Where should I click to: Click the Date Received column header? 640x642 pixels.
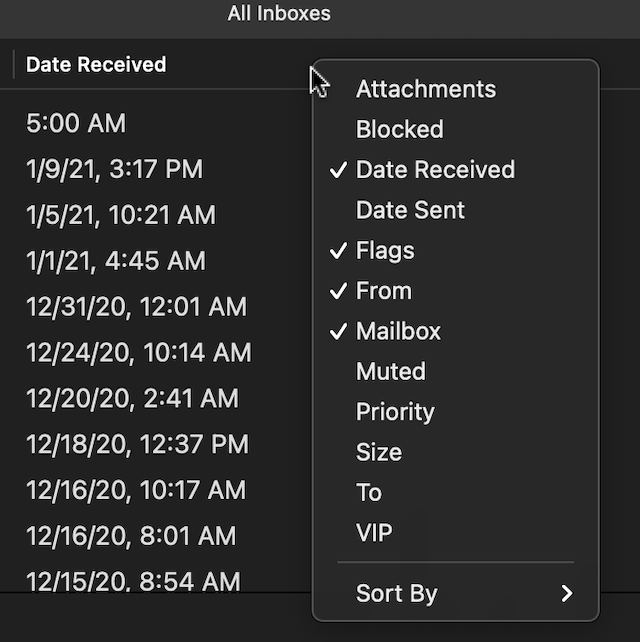pos(96,65)
